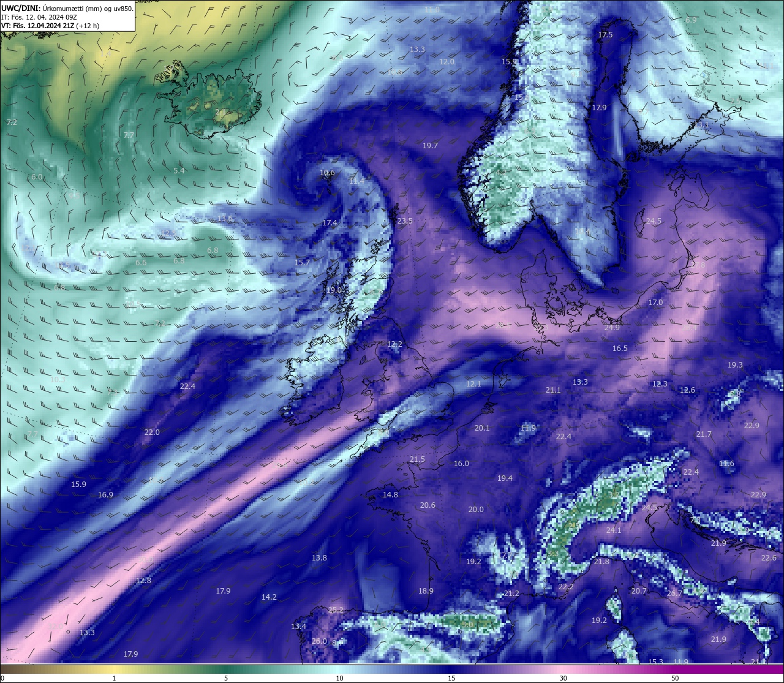Click the 19.7 value on the map
Screen dimensions: 784x683
pos(431,146)
